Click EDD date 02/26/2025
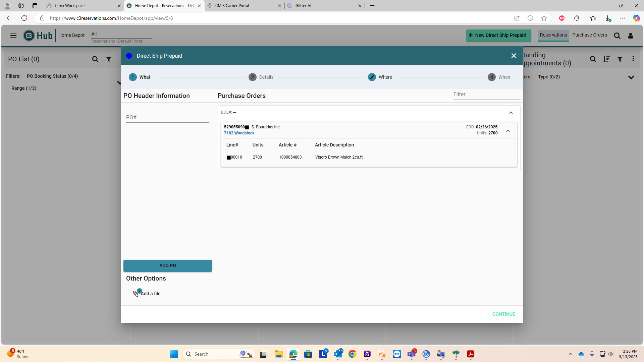644x362 pixels. 486,127
